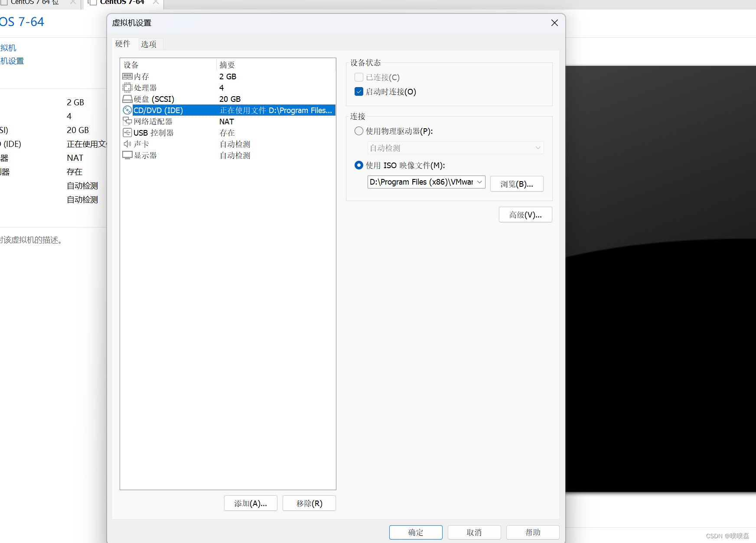Open 高级(V)... settings
Viewport: 756px width, 543px height.
tap(525, 215)
